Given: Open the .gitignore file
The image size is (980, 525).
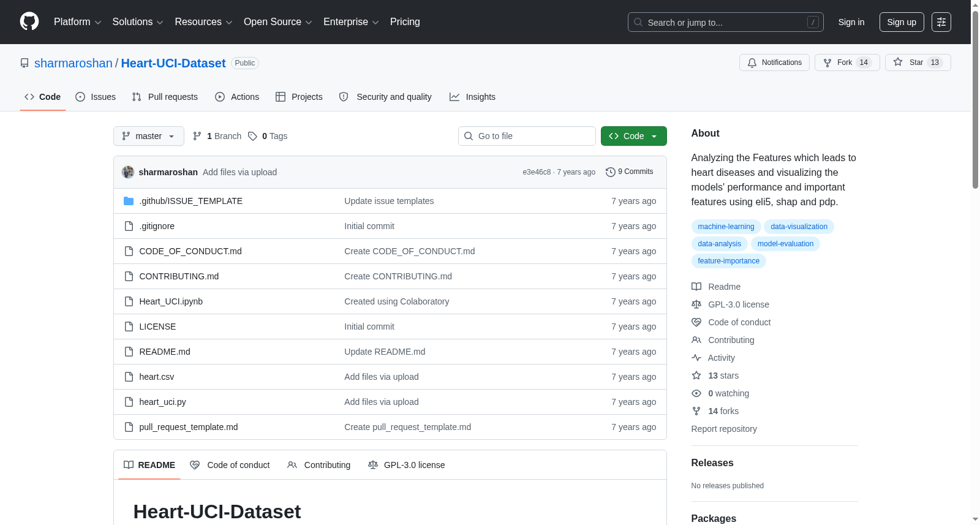Looking at the screenshot, I should (x=157, y=226).
